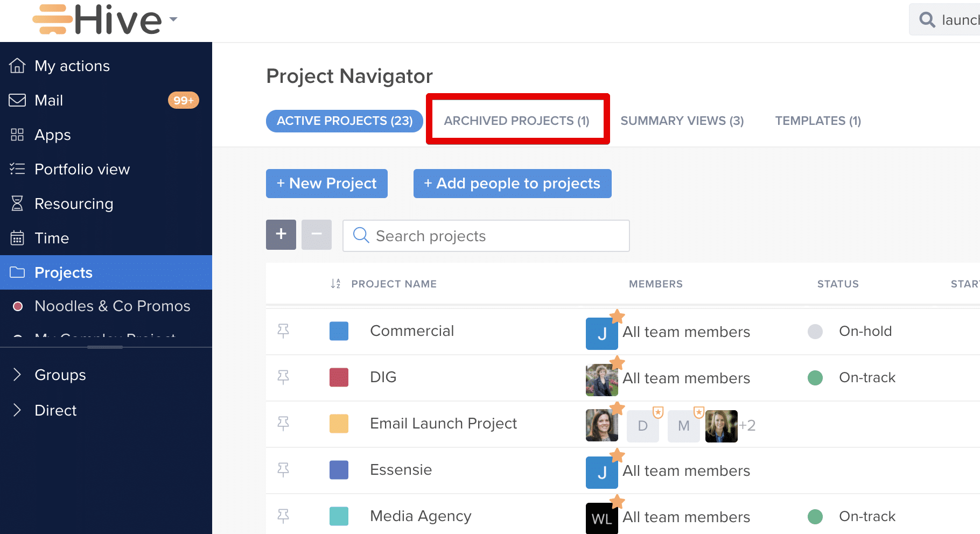Open the Time calendar icon
The height and width of the screenshot is (534, 980).
17,238
